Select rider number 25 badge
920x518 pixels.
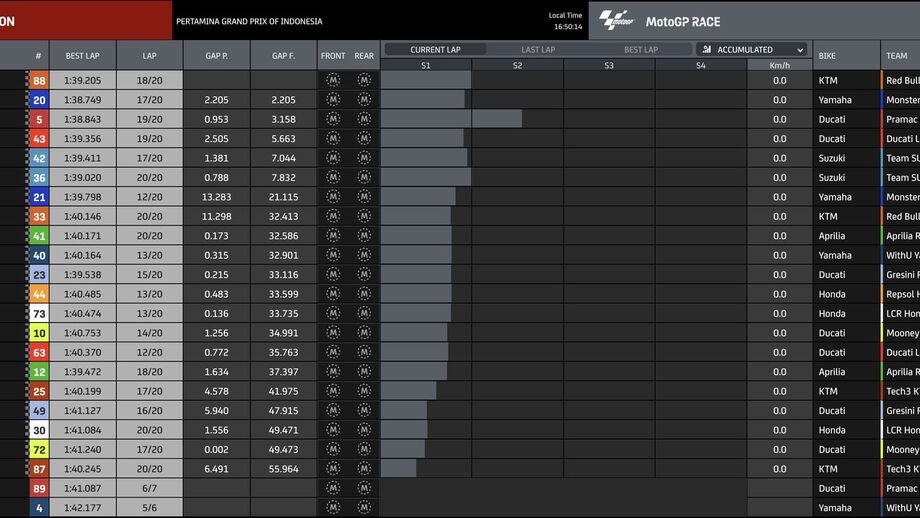(39, 391)
